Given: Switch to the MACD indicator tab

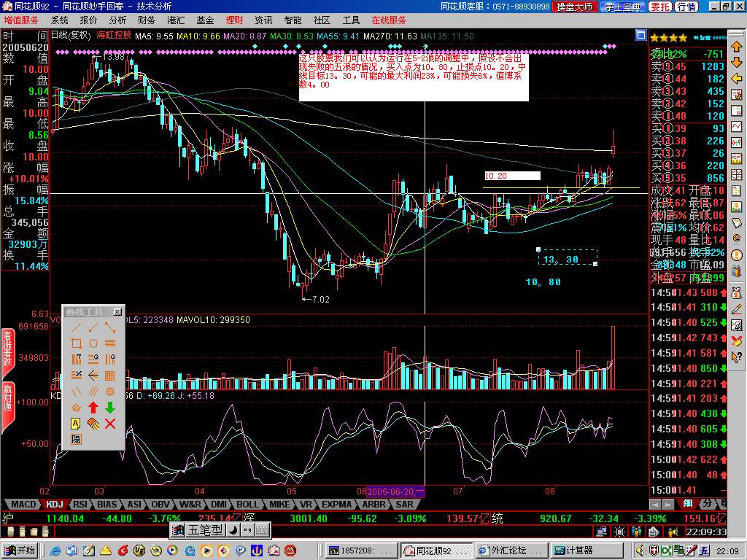Looking at the screenshot, I should pos(23,505).
